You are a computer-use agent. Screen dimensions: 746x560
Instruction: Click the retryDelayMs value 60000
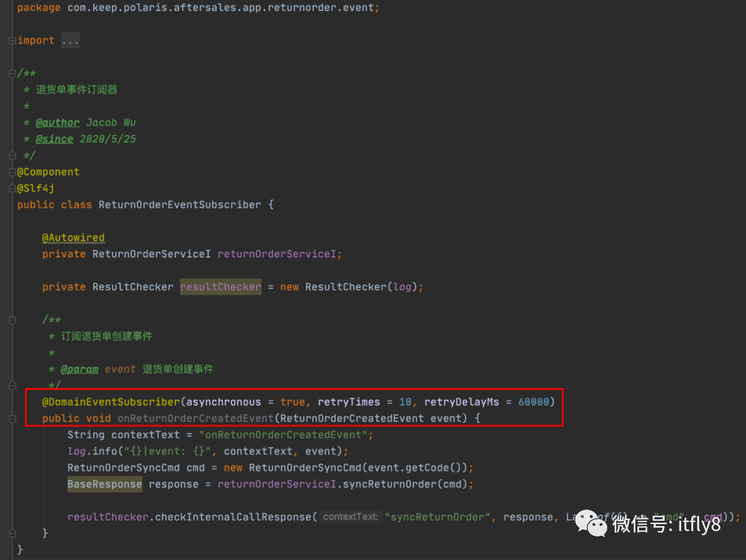533,402
